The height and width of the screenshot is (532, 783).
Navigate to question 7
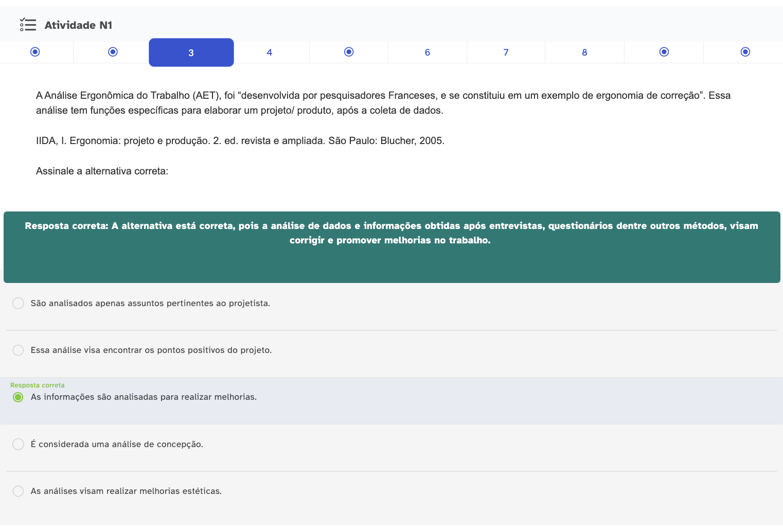506,52
